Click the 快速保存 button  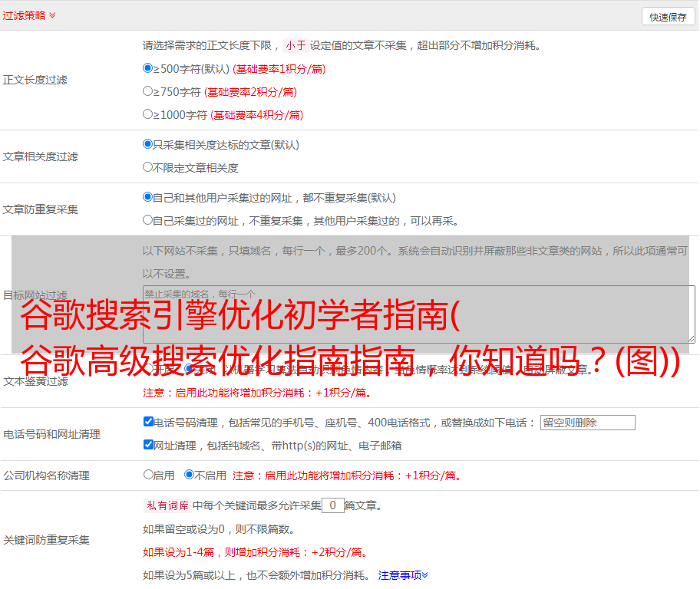pyautogui.click(x=669, y=18)
